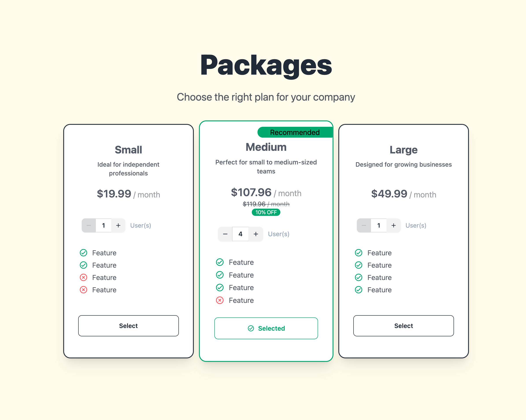Enable the Large plan by clicking Select
The height and width of the screenshot is (420, 526).
[403, 326]
